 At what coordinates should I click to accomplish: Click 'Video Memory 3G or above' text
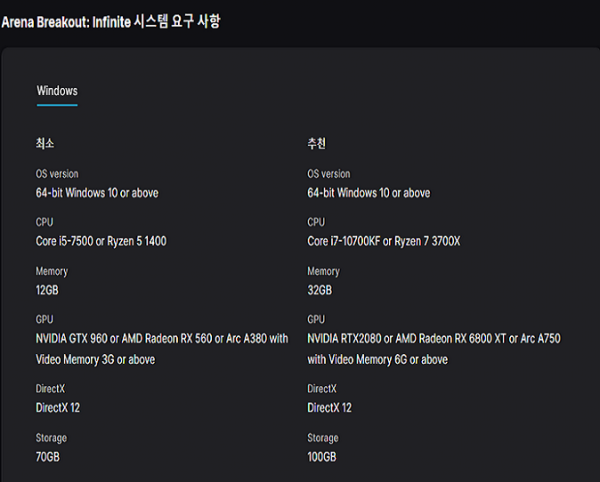pyautogui.click(x=95, y=360)
